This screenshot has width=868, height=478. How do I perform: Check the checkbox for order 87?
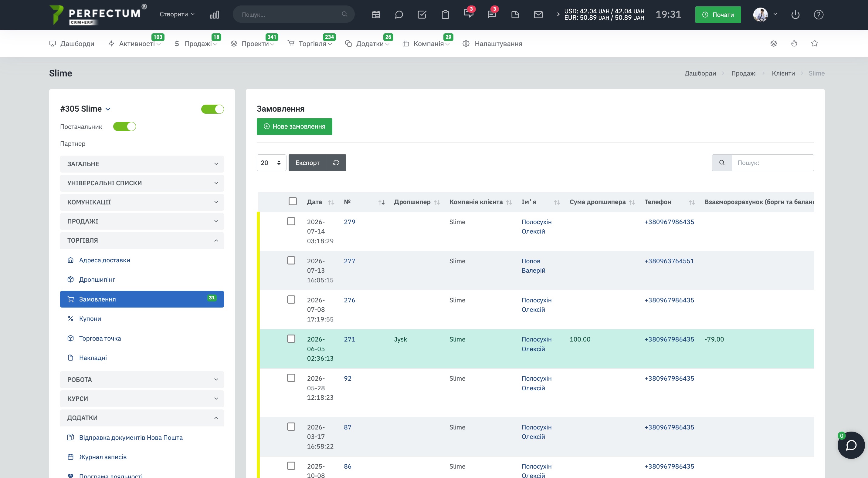pos(291,426)
